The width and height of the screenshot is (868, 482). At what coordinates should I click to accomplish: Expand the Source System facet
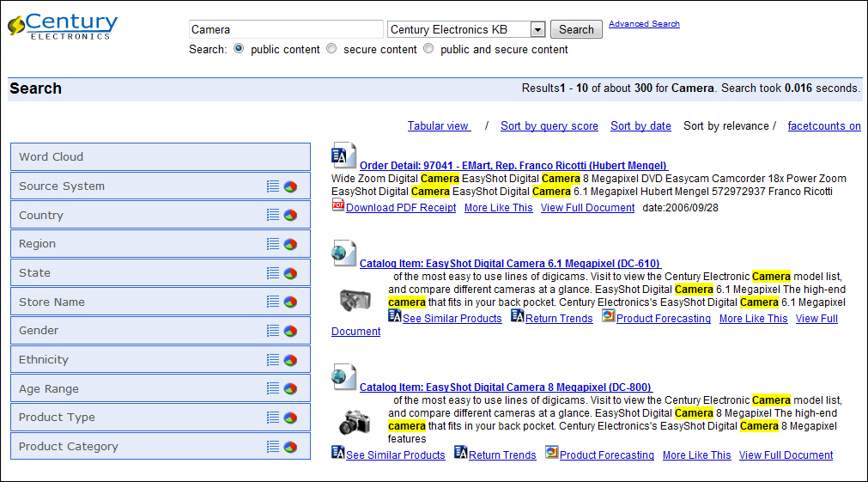(x=161, y=186)
